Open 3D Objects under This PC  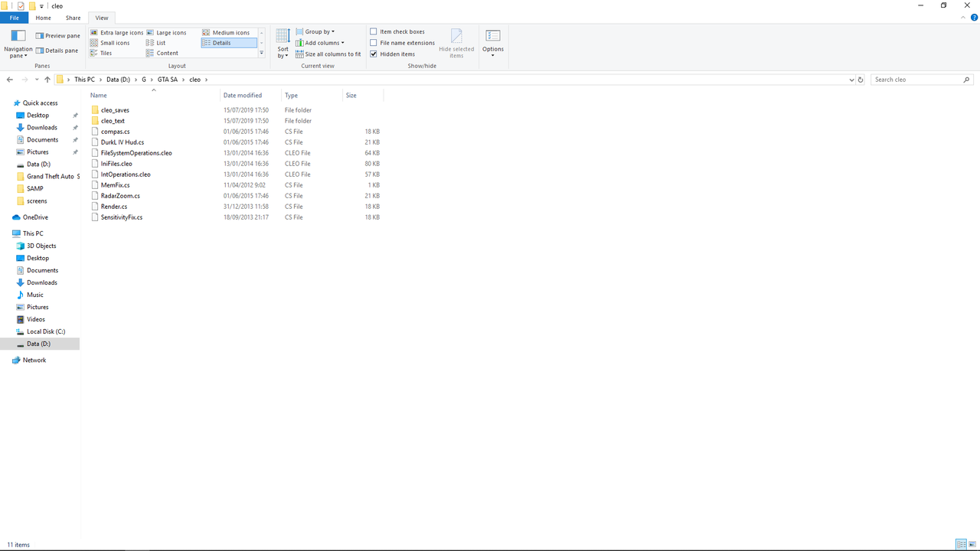[x=41, y=246]
